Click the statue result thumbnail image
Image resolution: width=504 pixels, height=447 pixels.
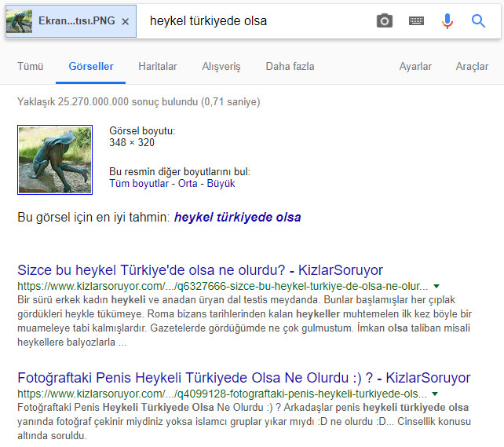coord(55,159)
